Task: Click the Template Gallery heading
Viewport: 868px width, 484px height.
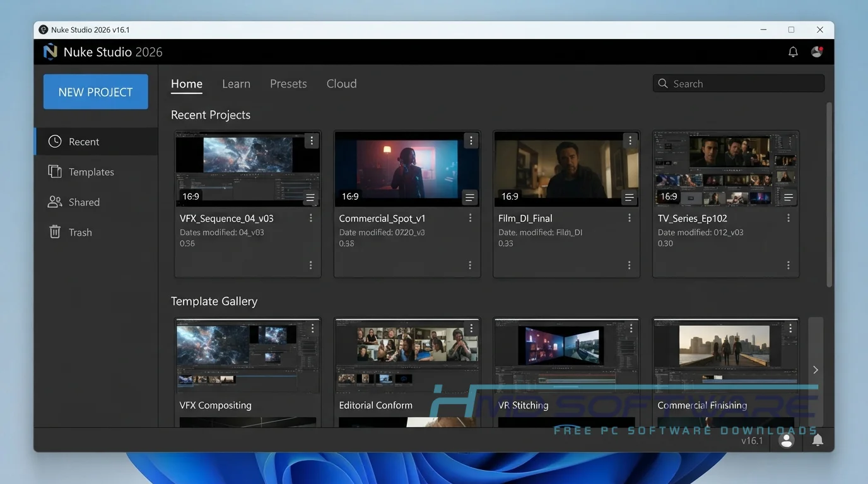Action: 214,301
